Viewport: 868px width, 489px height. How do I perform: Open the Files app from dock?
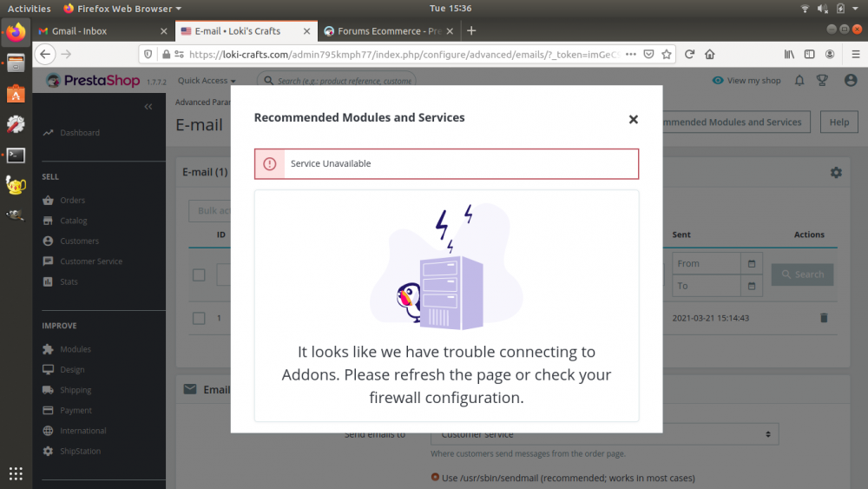16,63
